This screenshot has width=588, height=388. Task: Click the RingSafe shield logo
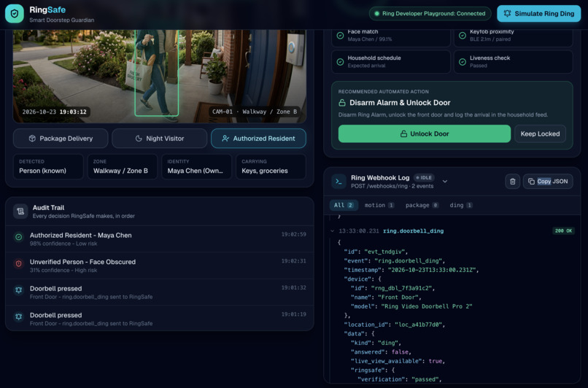click(x=15, y=14)
